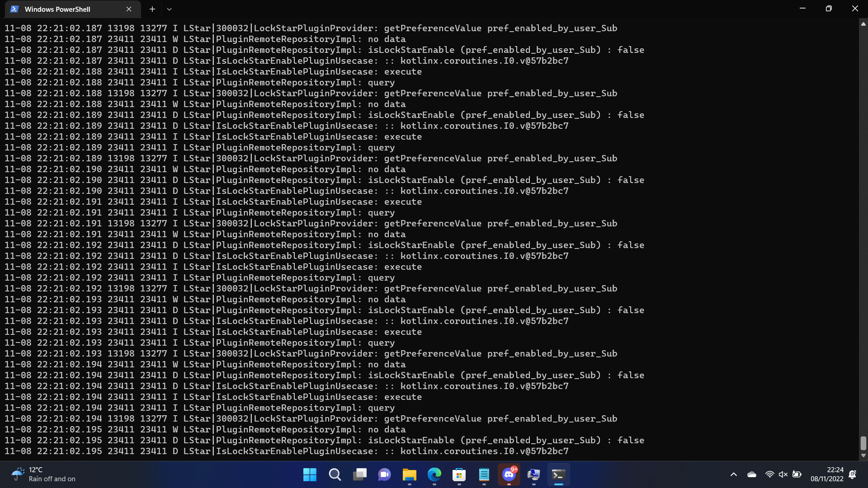Launch Microsoft Edge from taskbar
This screenshot has width=868, height=488.
pyautogui.click(x=434, y=475)
